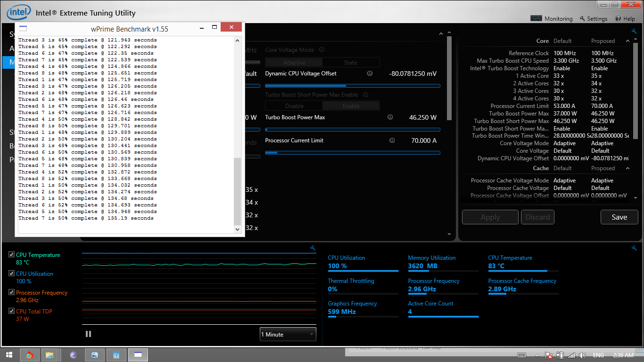Viewport: 644px width, 362px height.
Task: Uncheck CPU Utilization graph checkbox
Action: 11,273
